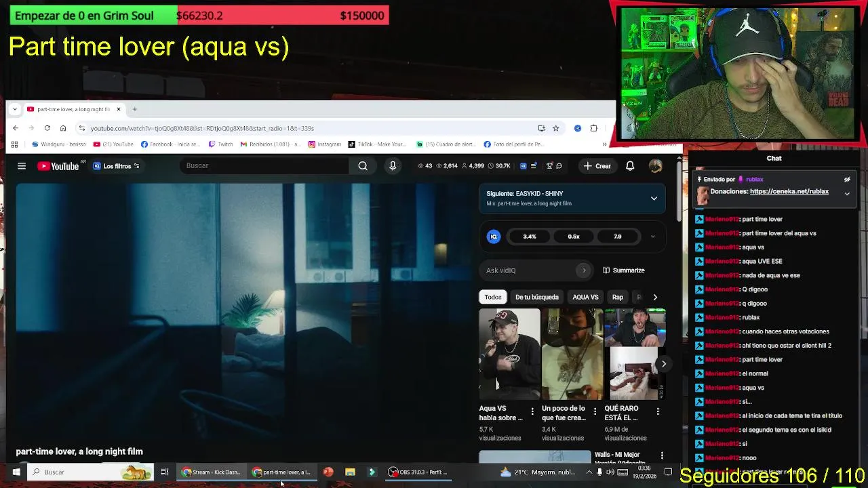Image resolution: width=868 pixels, height=488 pixels.
Task: Focus the YouTube Buscar search field
Action: pos(264,165)
